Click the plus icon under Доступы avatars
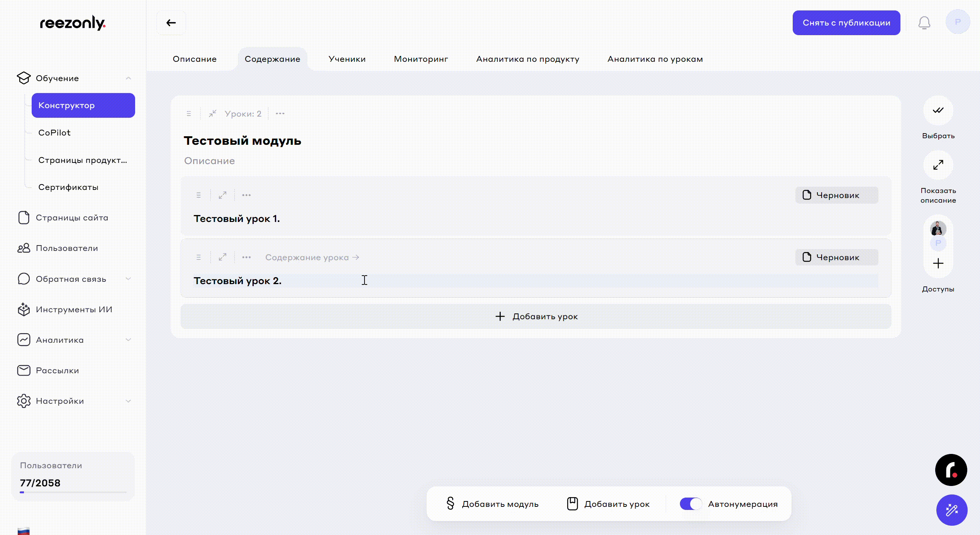The height and width of the screenshot is (535, 980). 938,264
